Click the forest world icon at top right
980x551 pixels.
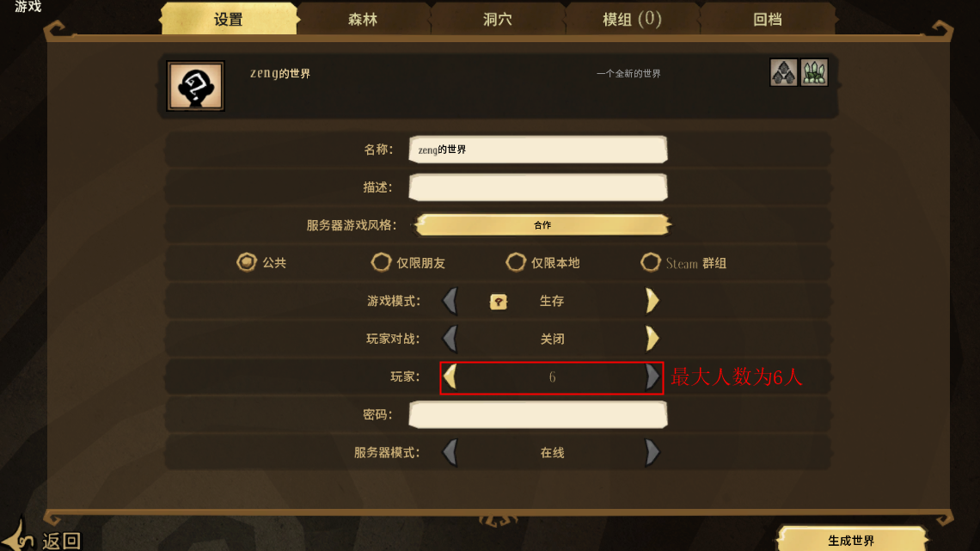[x=783, y=72]
